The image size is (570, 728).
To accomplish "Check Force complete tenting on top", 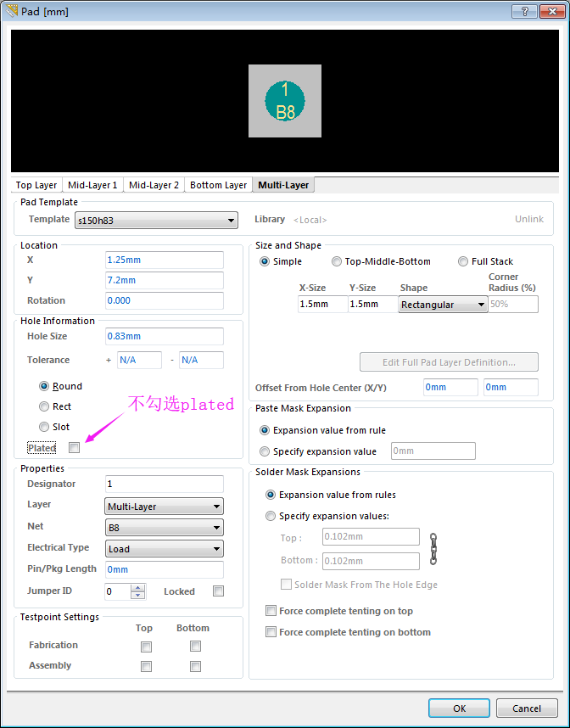I will (271, 611).
